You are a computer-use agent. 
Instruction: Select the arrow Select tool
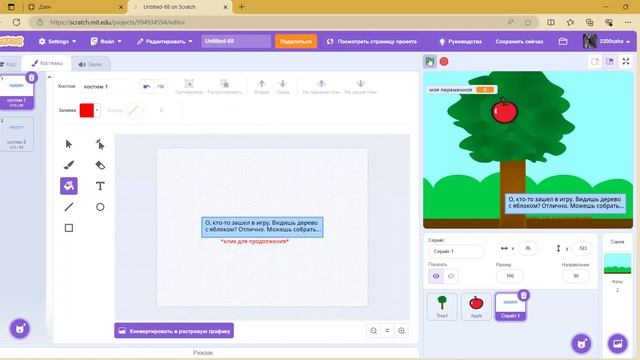69,144
